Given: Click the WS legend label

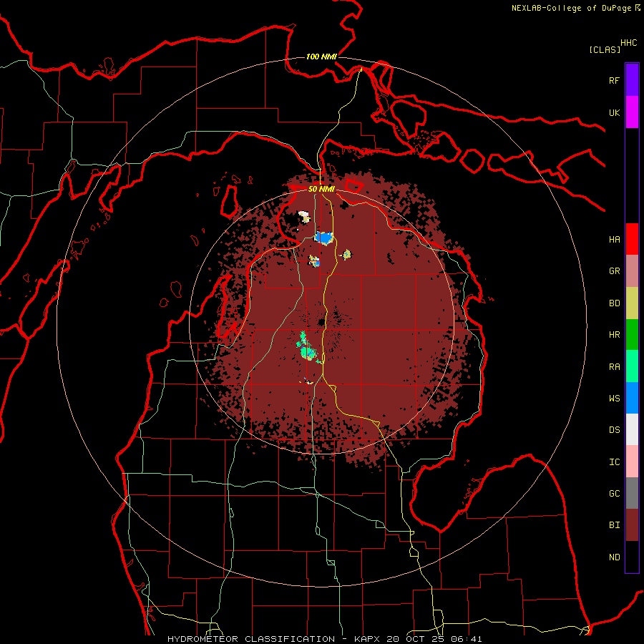Looking at the screenshot, I should pos(614,399).
